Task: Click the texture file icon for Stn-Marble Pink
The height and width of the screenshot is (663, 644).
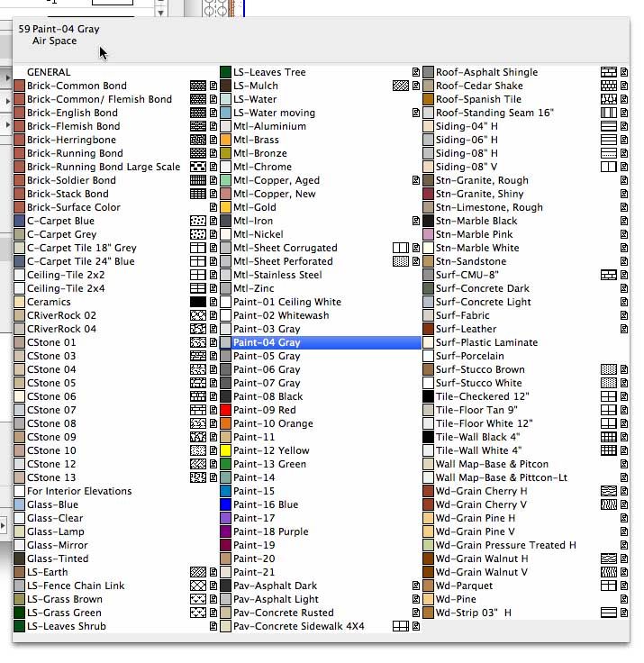Action: coord(624,234)
